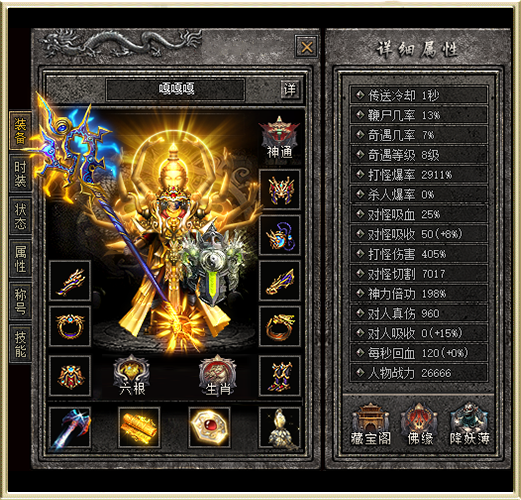Open the 神通 divine power icon
The image size is (521, 500).
tap(279, 137)
